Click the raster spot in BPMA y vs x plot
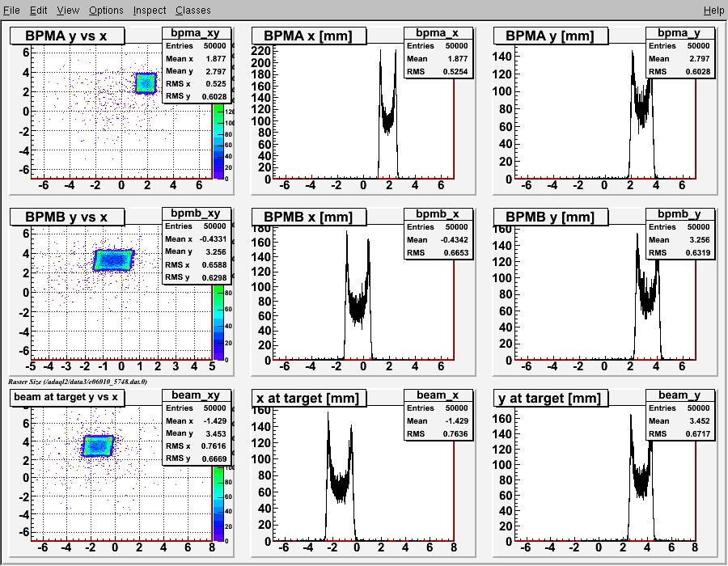Screen dimensions: 728x566 click(x=146, y=83)
